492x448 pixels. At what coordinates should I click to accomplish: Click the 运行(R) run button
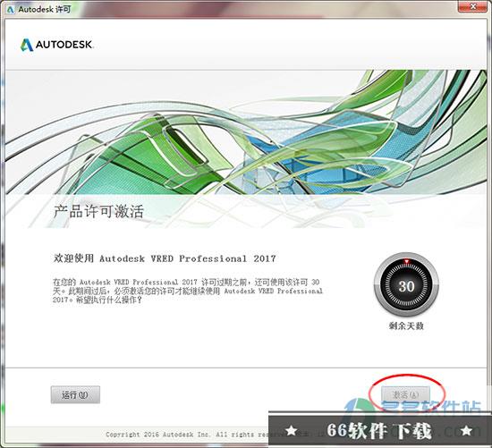pos(75,394)
